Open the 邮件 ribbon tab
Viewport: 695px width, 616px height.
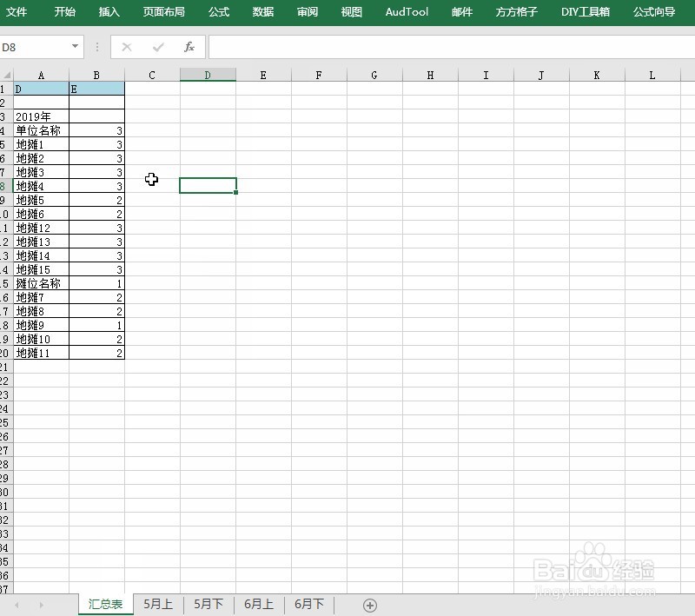(462, 12)
